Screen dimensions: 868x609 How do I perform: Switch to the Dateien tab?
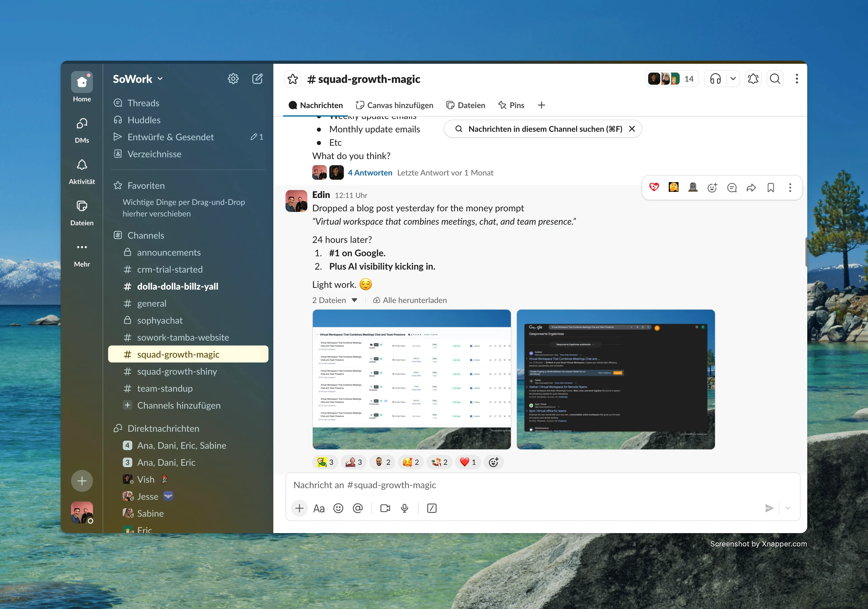point(466,105)
